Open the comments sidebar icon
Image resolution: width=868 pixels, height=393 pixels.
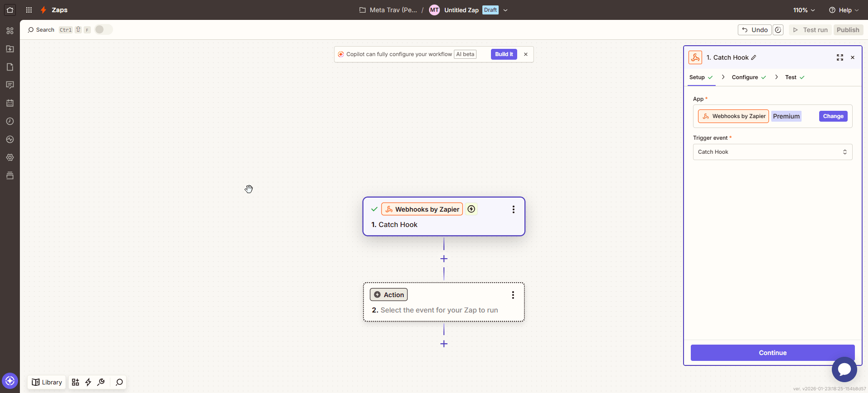click(10, 85)
